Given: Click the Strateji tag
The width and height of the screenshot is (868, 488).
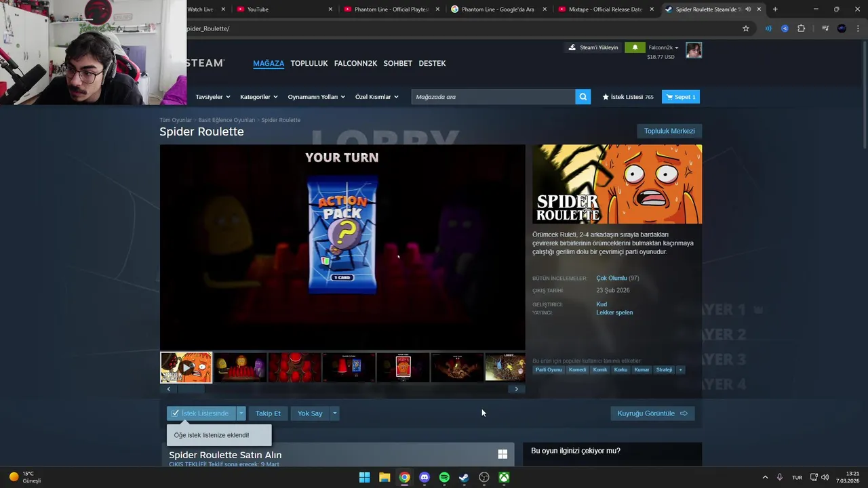Looking at the screenshot, I should (x=664, y=370).
